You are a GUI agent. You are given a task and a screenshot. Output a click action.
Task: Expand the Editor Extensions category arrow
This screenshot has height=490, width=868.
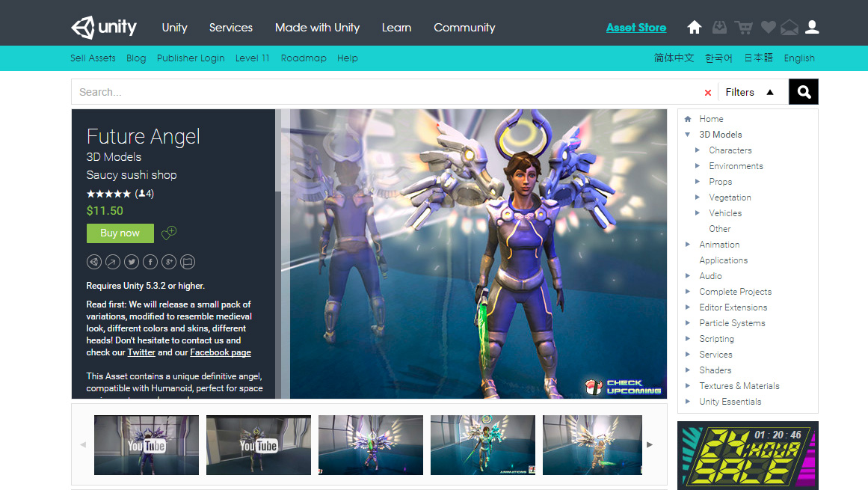[x=688, y=307]
